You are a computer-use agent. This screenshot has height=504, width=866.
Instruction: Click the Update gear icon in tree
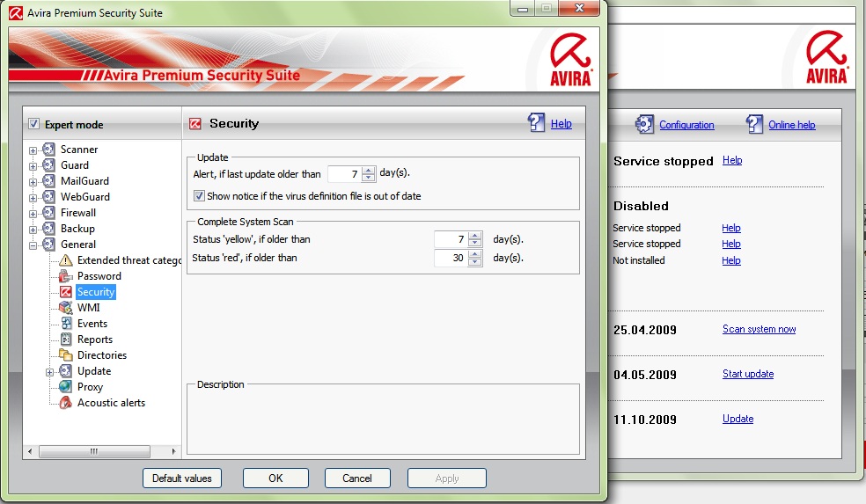coord(66,371)
